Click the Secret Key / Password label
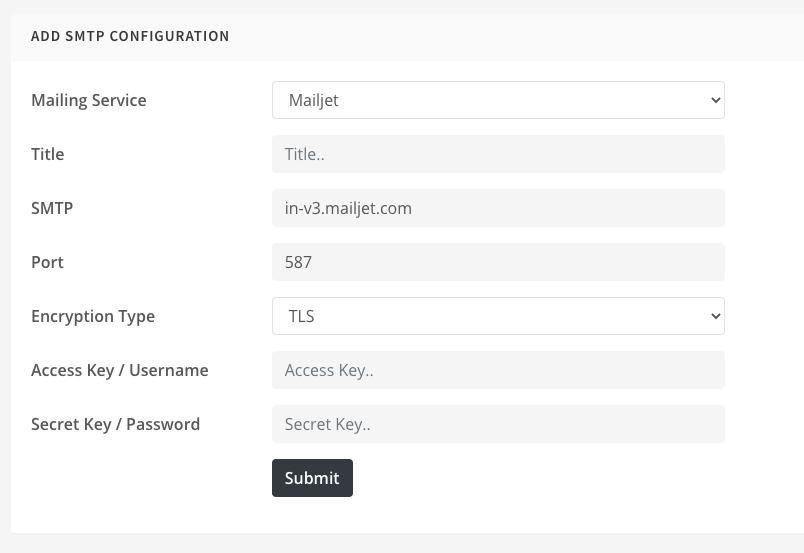Viewport: 804px width, 553px height. pos(115,424)
